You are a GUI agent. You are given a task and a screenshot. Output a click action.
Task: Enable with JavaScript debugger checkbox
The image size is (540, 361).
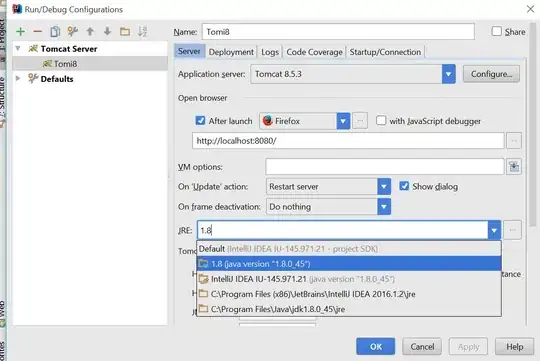[381, 121]
